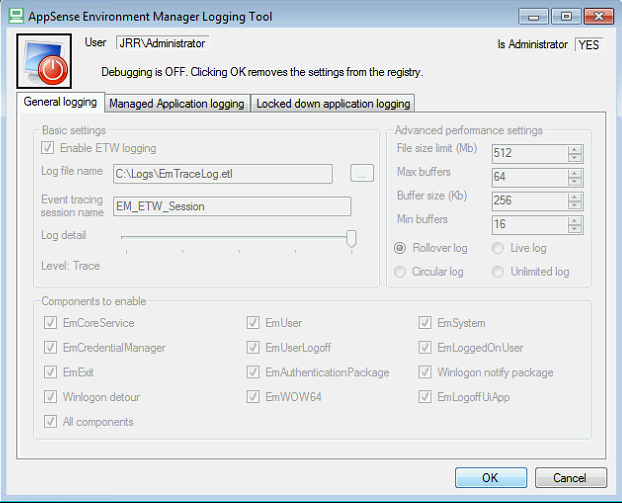Click the JRR\Administrator user field
The width and height of the screenshot is (622, 503).
163,43
